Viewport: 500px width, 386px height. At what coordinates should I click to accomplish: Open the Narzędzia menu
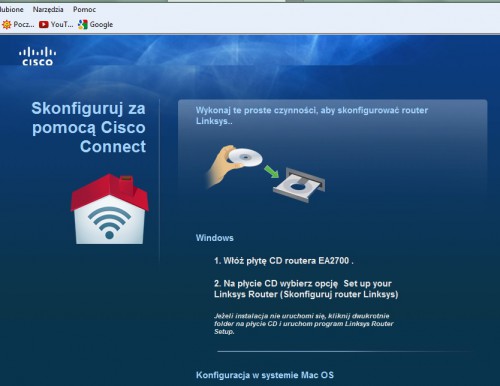point(48,10)
